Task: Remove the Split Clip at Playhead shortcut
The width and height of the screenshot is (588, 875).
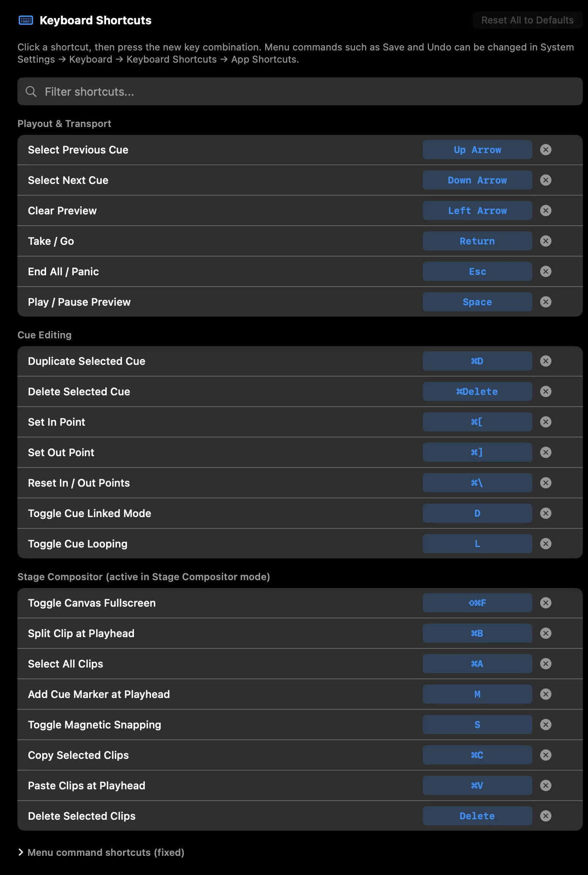Action: point(546,633)
